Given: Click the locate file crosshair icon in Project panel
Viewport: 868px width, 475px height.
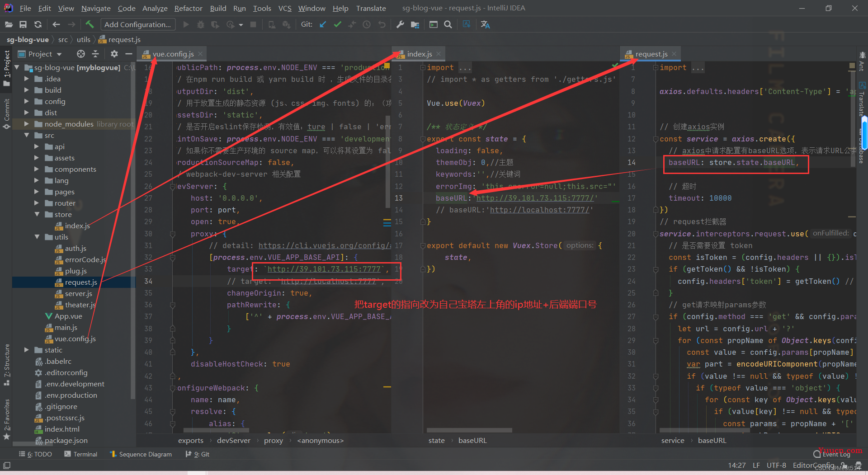Looking at the screenshot, I should click(x=81, y=54).
